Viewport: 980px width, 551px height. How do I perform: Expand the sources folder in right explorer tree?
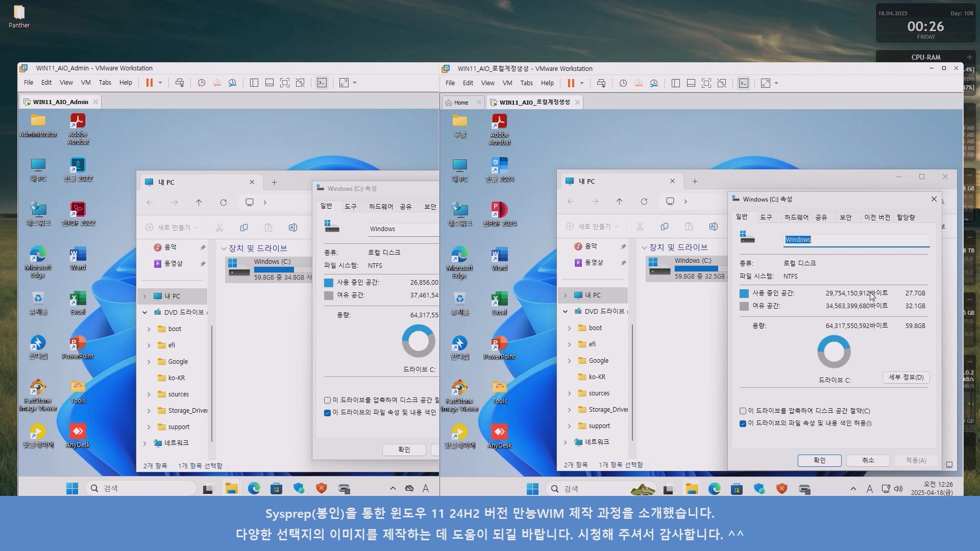point(569,393)
